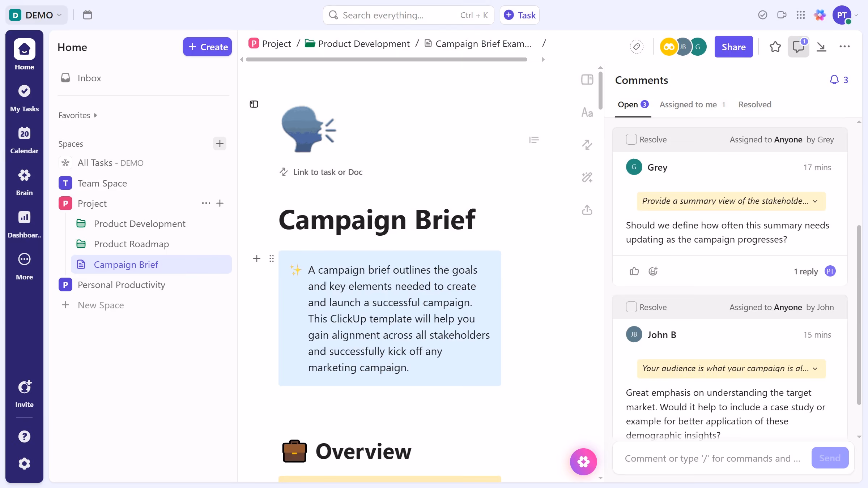
Task: Click Product Development in the breadcrumb
Action: coord(358,44)
